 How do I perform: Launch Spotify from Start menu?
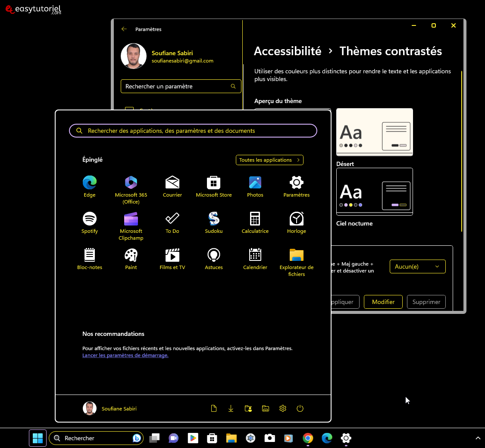click(x=89, y=222)
